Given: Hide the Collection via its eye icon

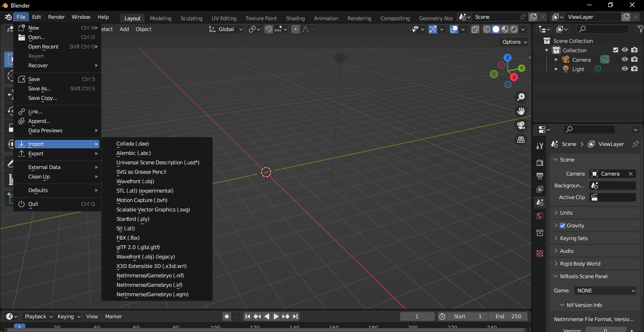Looking at the screenshot, I should (625, 50).
